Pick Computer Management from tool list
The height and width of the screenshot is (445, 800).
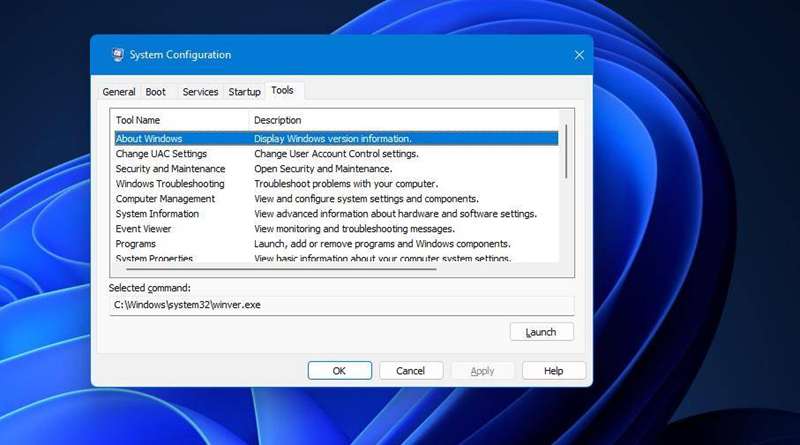point(165,199)
